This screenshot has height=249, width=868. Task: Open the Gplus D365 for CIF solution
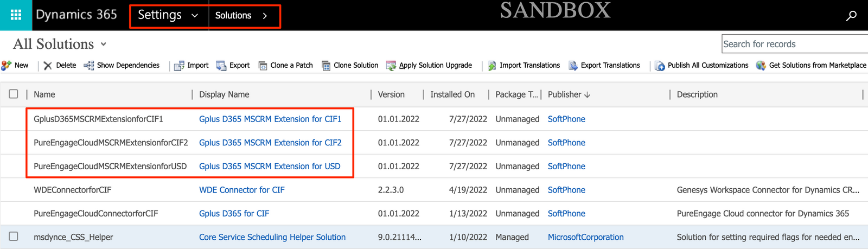coord(234,213)
